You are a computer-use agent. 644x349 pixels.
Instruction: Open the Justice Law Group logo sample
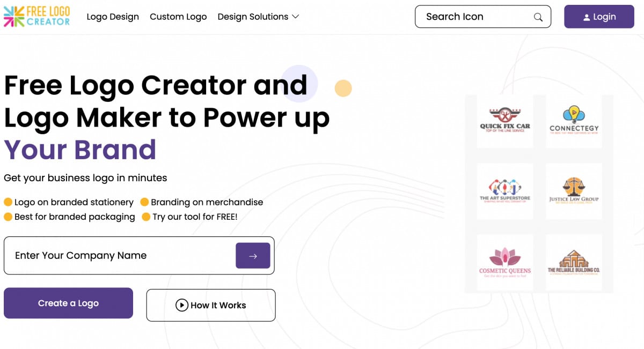coord(574,191)
